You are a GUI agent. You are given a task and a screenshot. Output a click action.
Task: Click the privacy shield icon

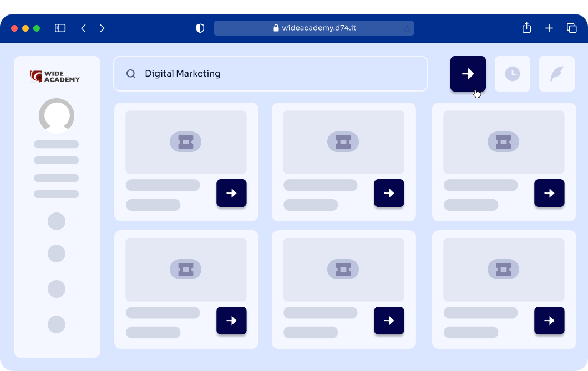coord(200,28)
